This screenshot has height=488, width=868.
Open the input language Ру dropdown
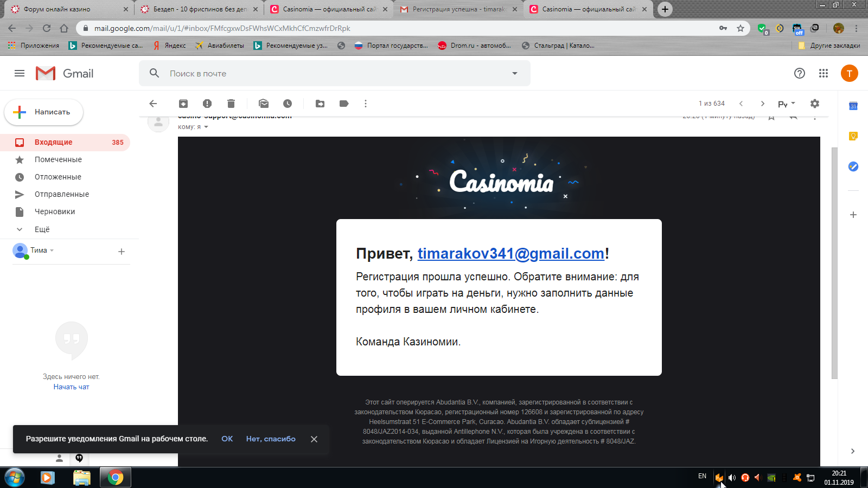pyautogui.click(x=787, y=104)
